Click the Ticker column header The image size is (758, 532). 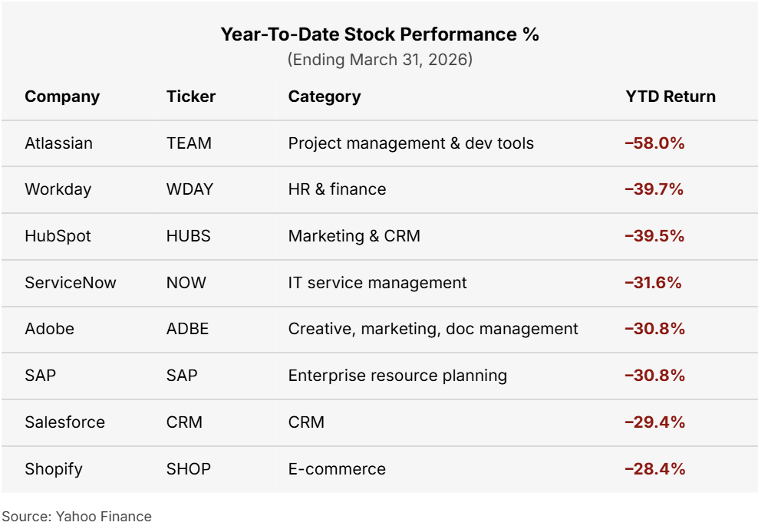[x=191, y=97]
